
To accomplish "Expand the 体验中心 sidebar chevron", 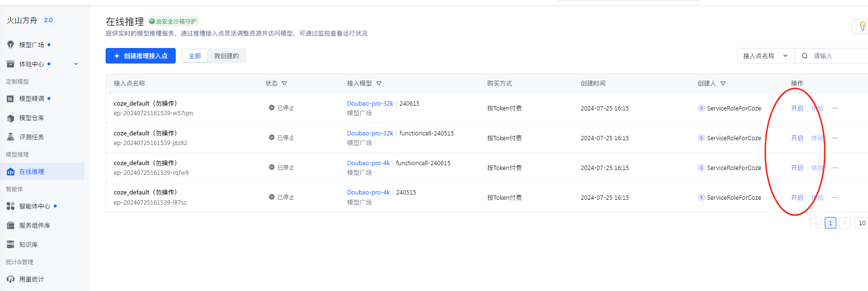I will coord(76,64).
